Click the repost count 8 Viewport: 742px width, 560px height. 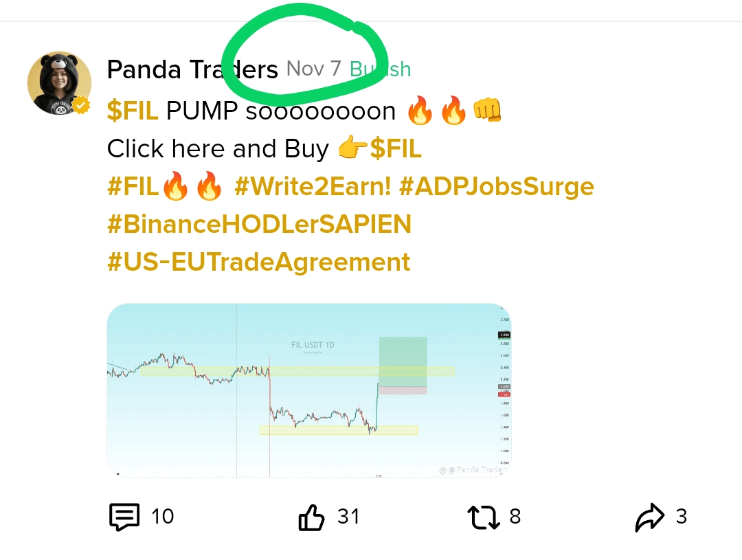pos(515,517)
